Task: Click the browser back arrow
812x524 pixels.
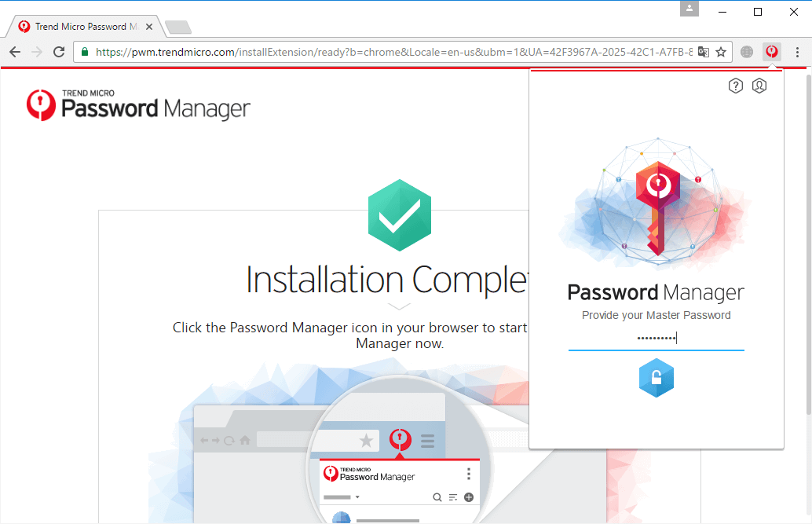Action: click(x=15, y=52)
